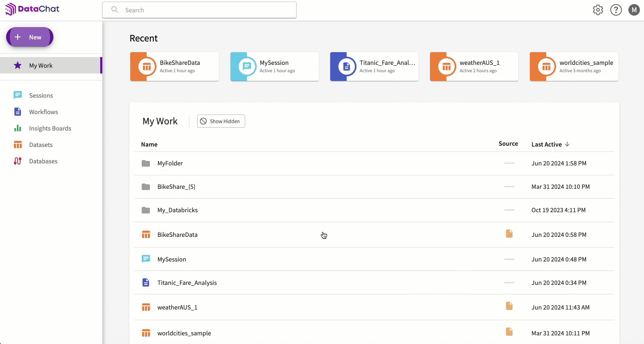
Task: Open the user profile avatar M
Action: 634,10
